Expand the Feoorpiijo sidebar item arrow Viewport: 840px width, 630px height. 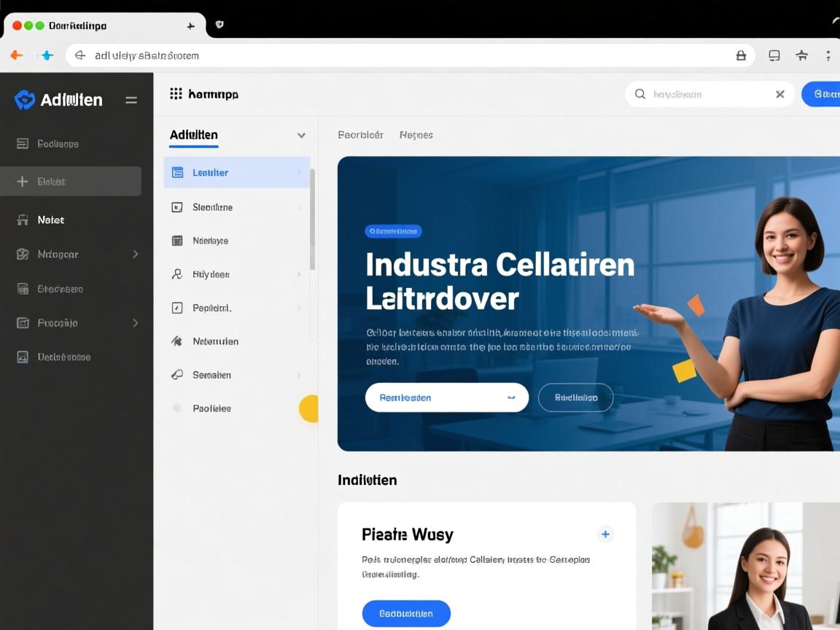[136, 322]
